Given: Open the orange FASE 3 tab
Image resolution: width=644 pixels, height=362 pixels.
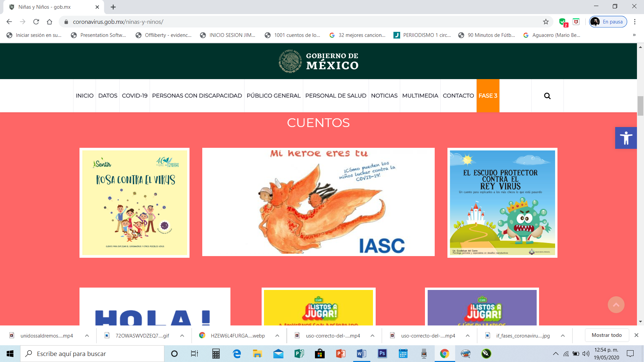Looking at the screenshot, I should coord(488,96).
